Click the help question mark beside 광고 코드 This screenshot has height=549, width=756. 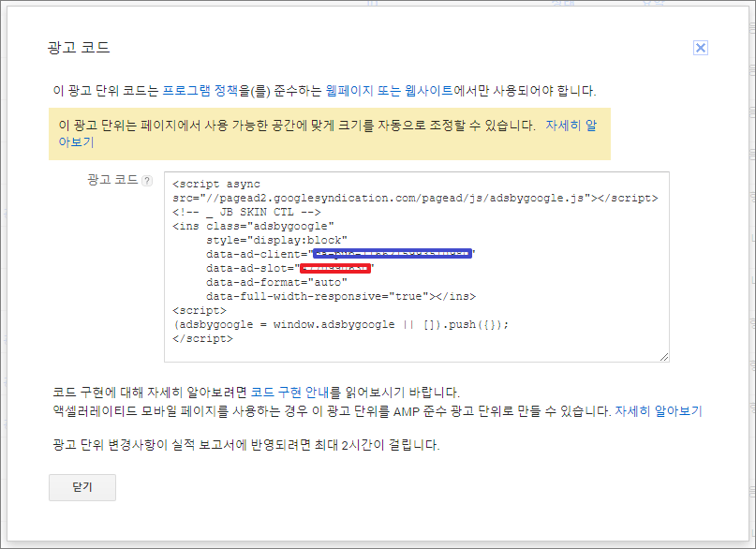point(147,181)
